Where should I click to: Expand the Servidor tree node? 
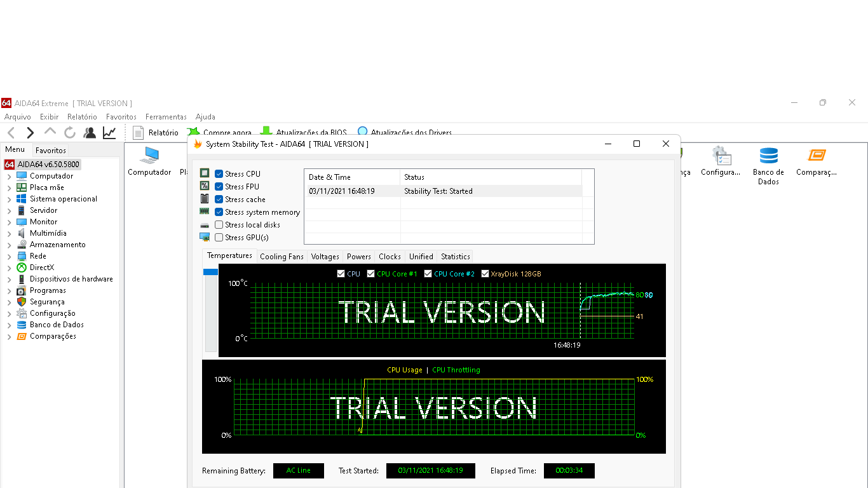[9, 210]
